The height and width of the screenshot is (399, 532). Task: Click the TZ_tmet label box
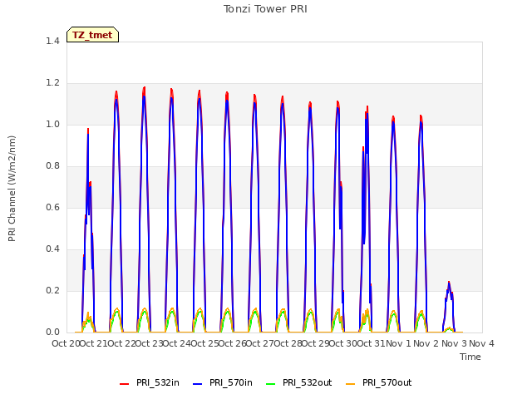[x=92, y=35]
